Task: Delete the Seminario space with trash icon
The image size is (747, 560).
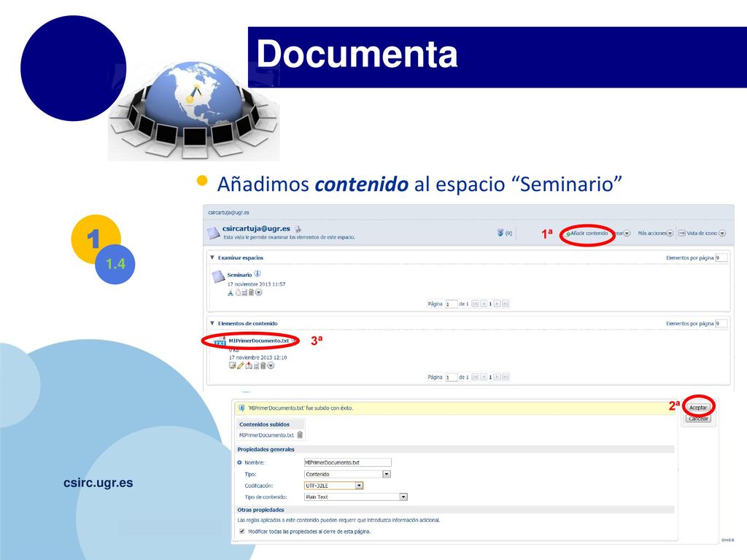Action: click(251, 292)
